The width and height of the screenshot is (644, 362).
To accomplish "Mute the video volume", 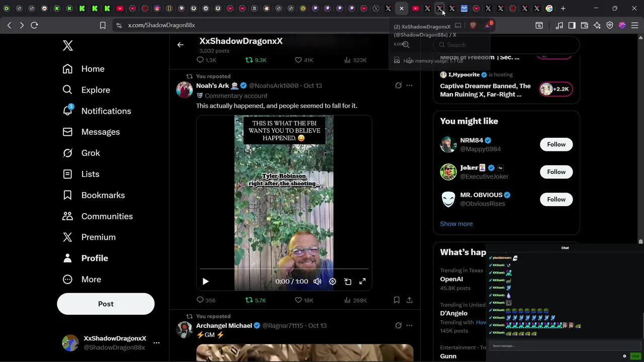I will [317, 282].
